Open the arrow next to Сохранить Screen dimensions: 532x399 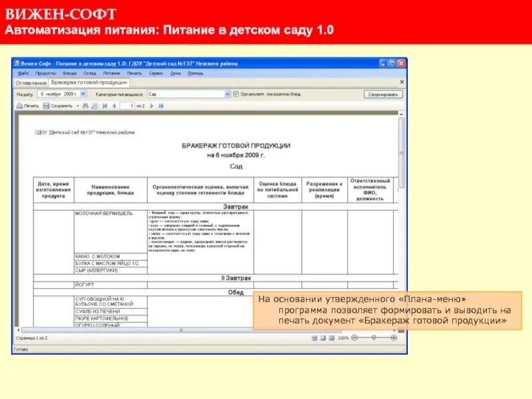coord(78,106)
